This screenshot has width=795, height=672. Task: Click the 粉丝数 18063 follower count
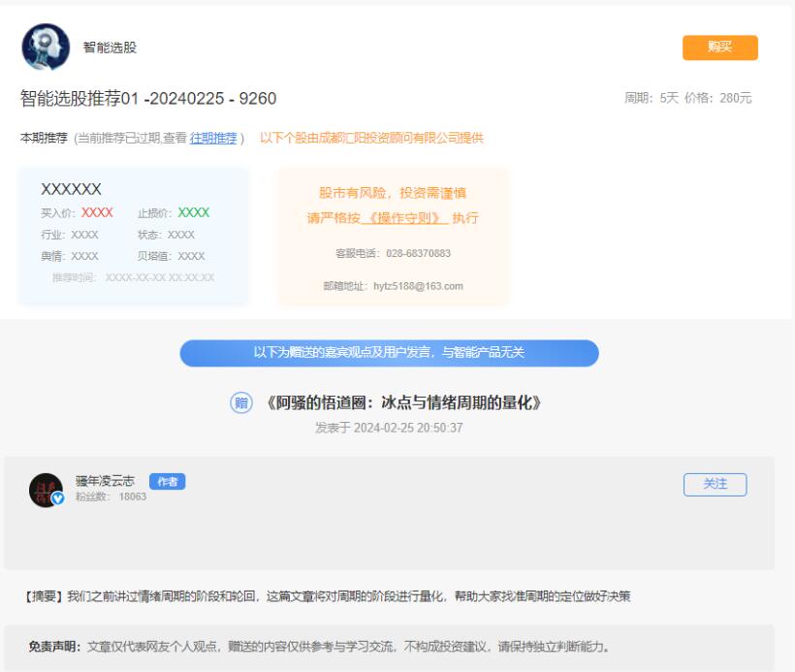[111, 496]
